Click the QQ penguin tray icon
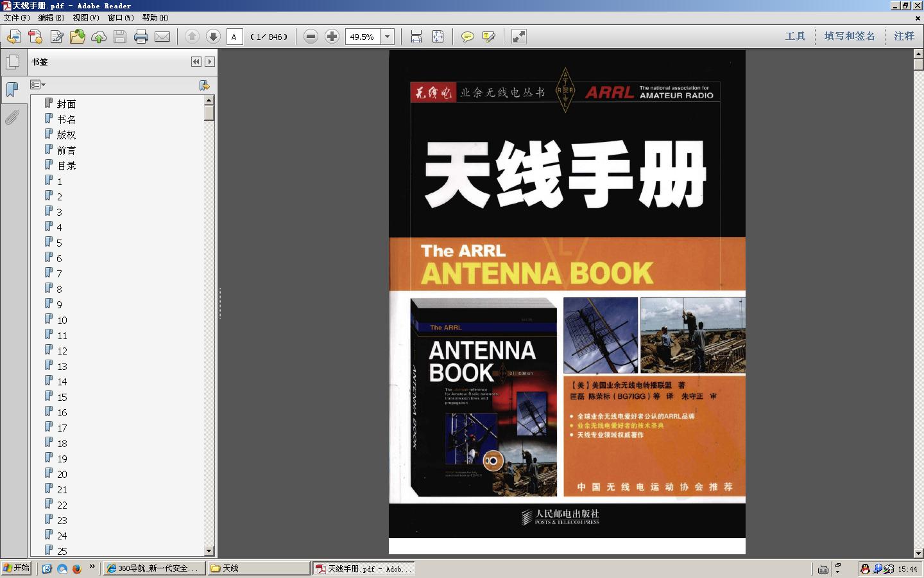924x578 pixels. (x=865, y=568)
